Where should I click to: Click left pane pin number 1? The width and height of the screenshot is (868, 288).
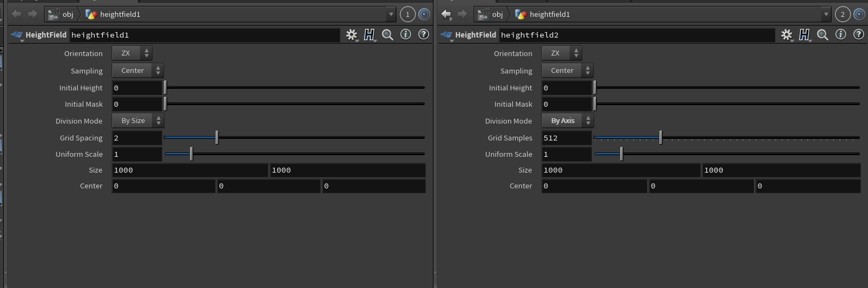click(x=407, y=15)
